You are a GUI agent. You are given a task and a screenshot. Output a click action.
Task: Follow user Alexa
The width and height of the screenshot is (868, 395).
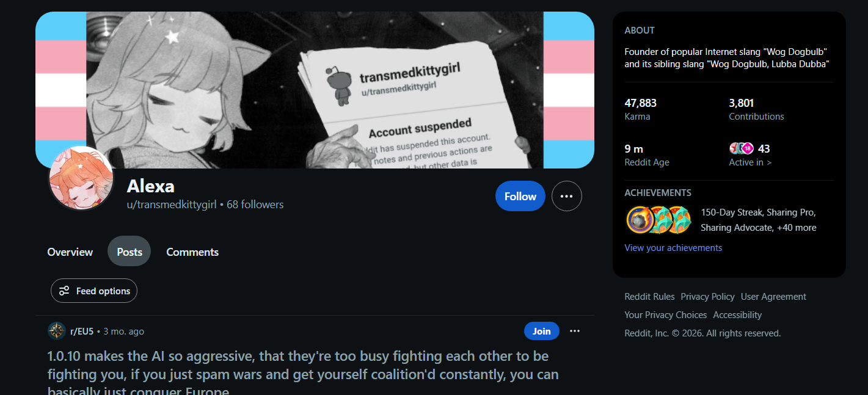[x=520, y=196]
